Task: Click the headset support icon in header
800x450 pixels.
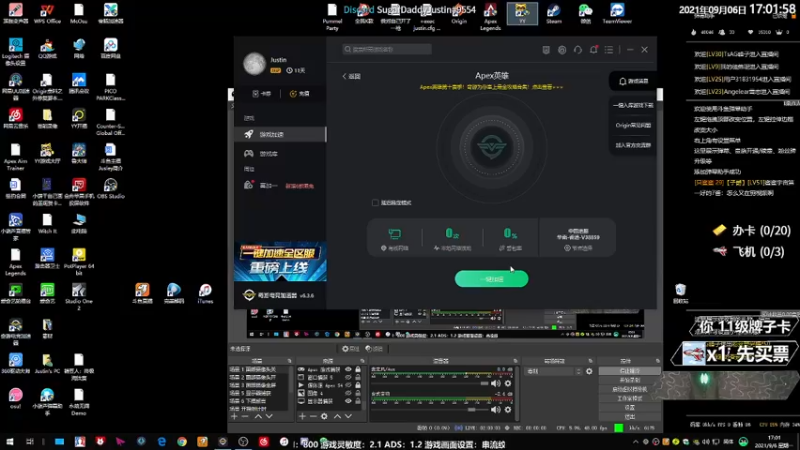Action: click(578, 50)
